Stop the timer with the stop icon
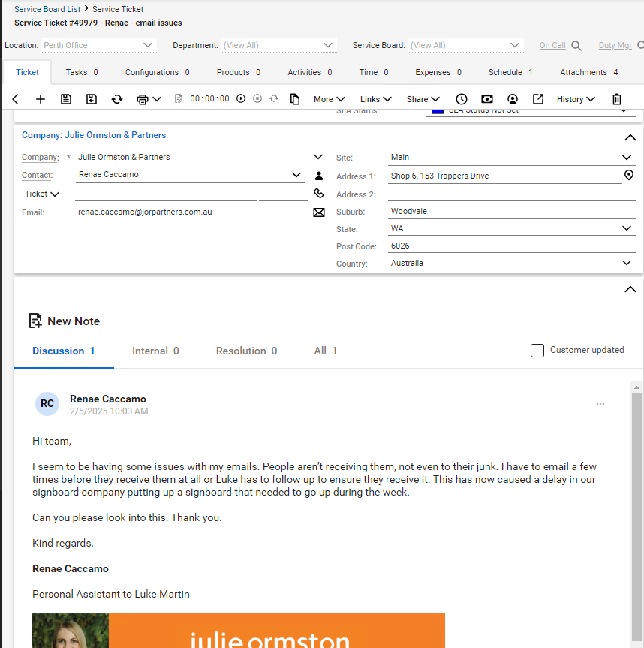The image size is (644, 648). point(257,98)
